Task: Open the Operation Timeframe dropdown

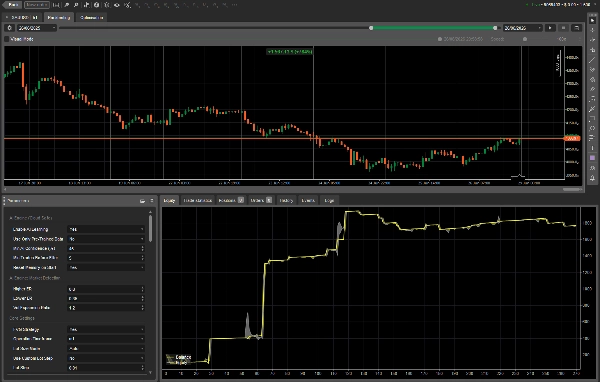Action: [x=106, y=339]
